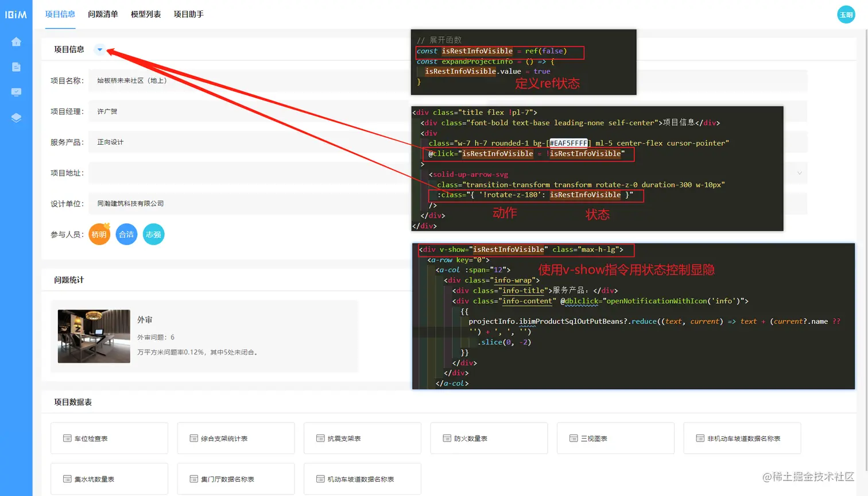Click the 项目数据表 section heading
This screenshot has width=868, height=496.
tap(73, 402)
